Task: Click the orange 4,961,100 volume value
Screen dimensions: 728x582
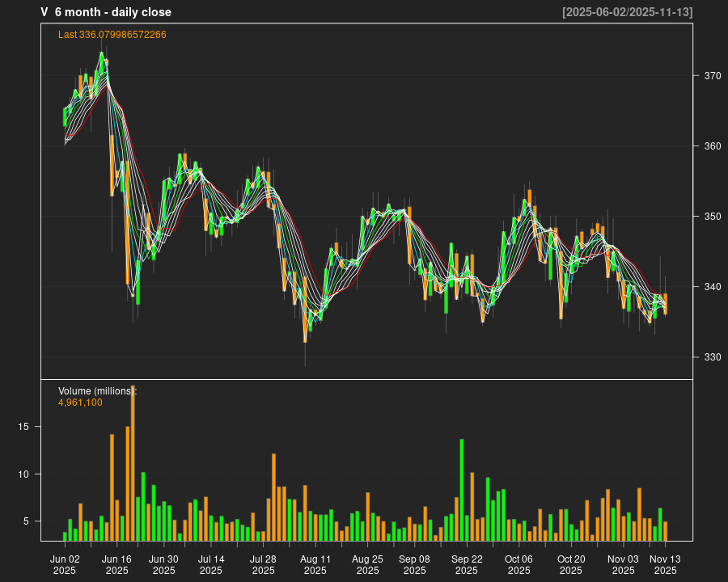Action: [x=80, y=403]
